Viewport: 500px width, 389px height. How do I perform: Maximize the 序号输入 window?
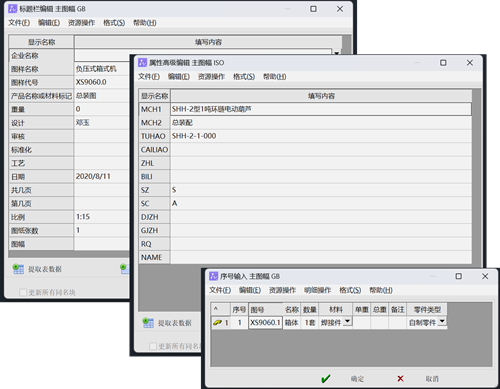(459, 276)
